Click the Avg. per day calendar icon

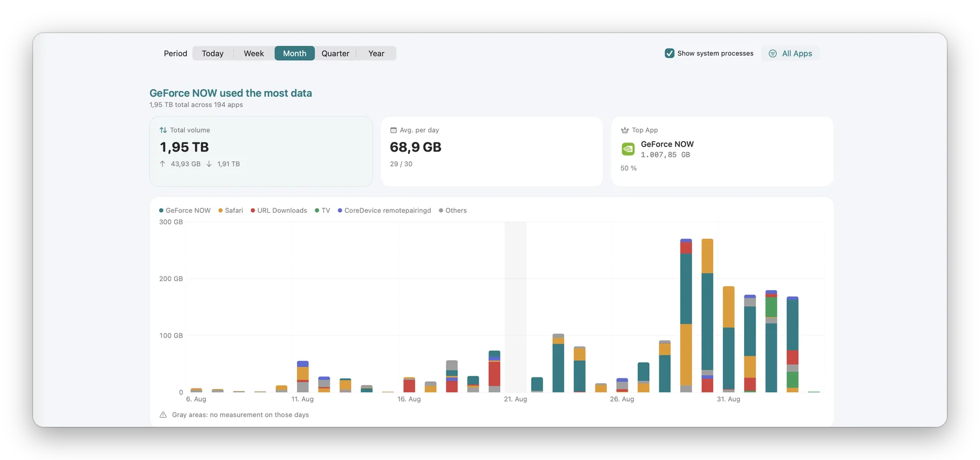pyautogui.click(x=393, y=130)
